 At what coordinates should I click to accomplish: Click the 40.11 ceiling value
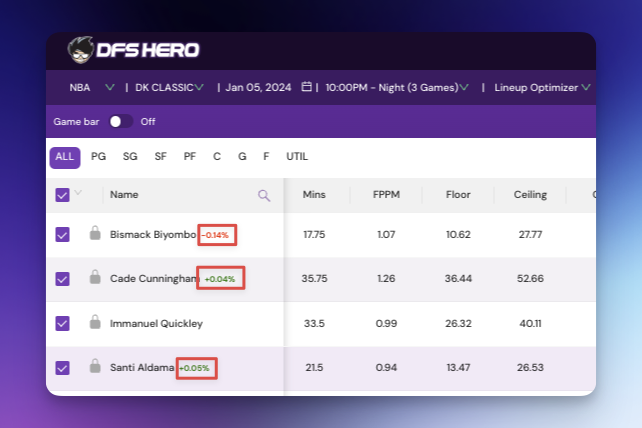(530, 324)
